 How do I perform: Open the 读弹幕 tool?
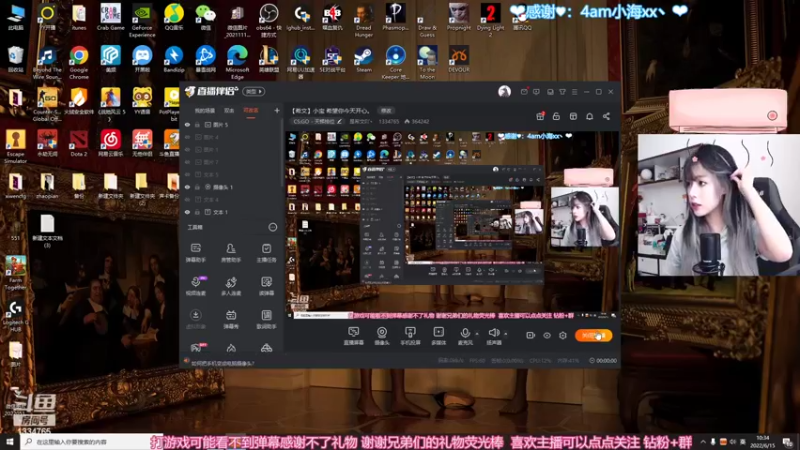point(266,286)
